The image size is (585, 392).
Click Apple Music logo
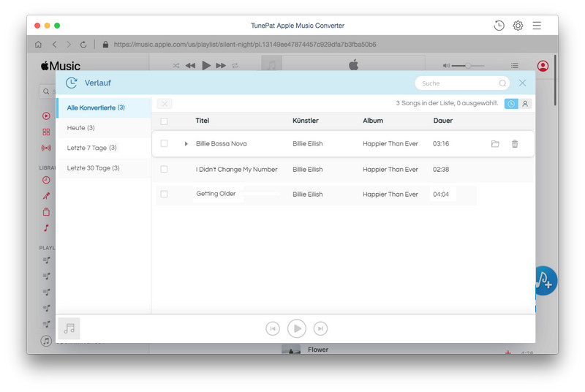(x=61, y=66)
